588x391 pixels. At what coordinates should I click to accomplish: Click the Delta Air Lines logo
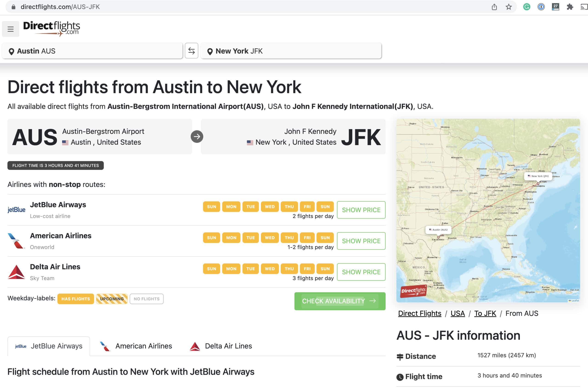point(16,272)
